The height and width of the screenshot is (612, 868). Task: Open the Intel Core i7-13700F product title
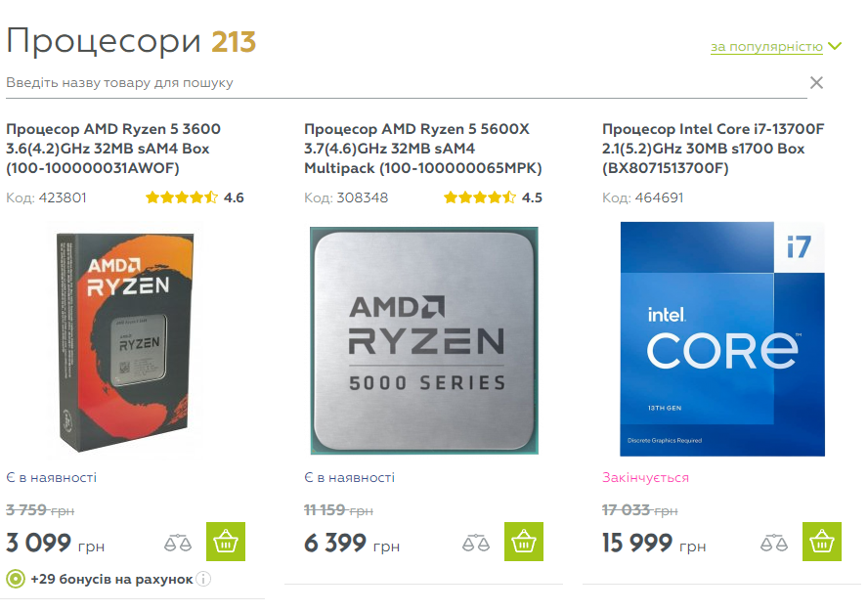tap(713, 149)
